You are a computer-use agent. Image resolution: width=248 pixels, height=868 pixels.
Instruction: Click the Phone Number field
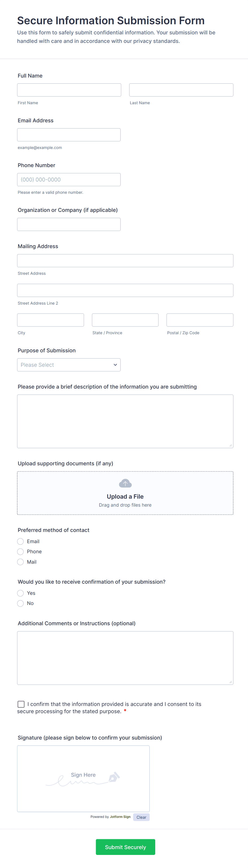click(69, 180)
